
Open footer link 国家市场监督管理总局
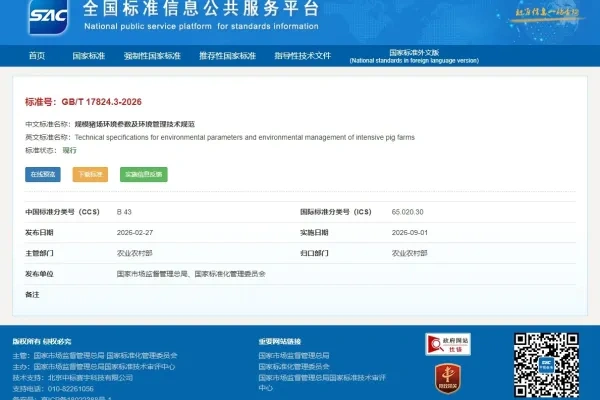pyautogui.click(x=294, y=356)
